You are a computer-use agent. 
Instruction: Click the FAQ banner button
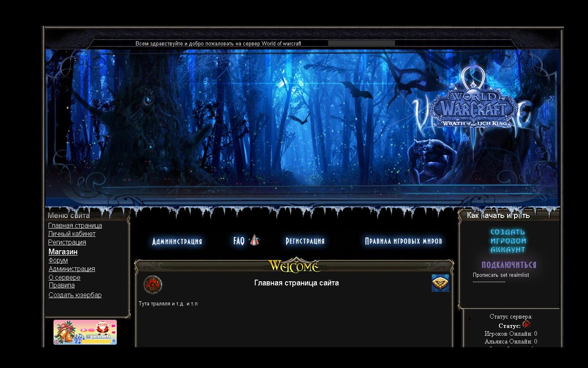click(x=239, y=241)
